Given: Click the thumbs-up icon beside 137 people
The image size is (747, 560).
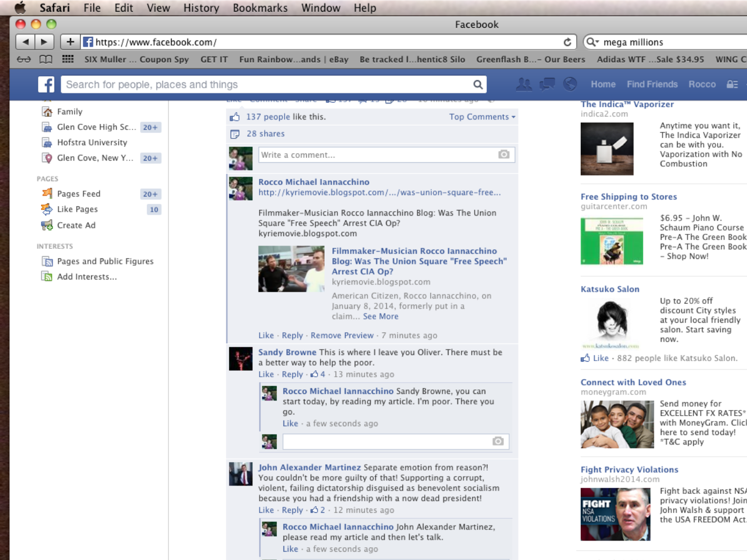Looking at the screenshot, I should [x=235, y=117].
